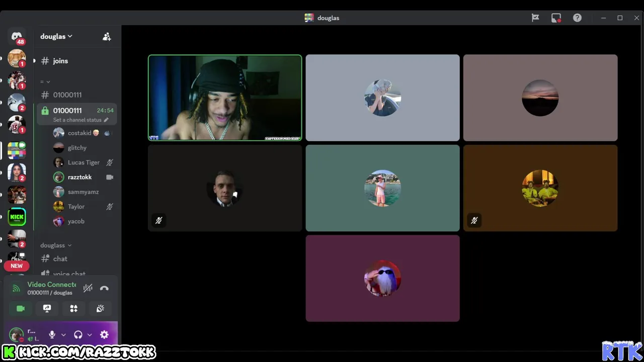Click the green lock icon on voice channel
This screenshot has height=362, width=644.
tap(45, 111)
